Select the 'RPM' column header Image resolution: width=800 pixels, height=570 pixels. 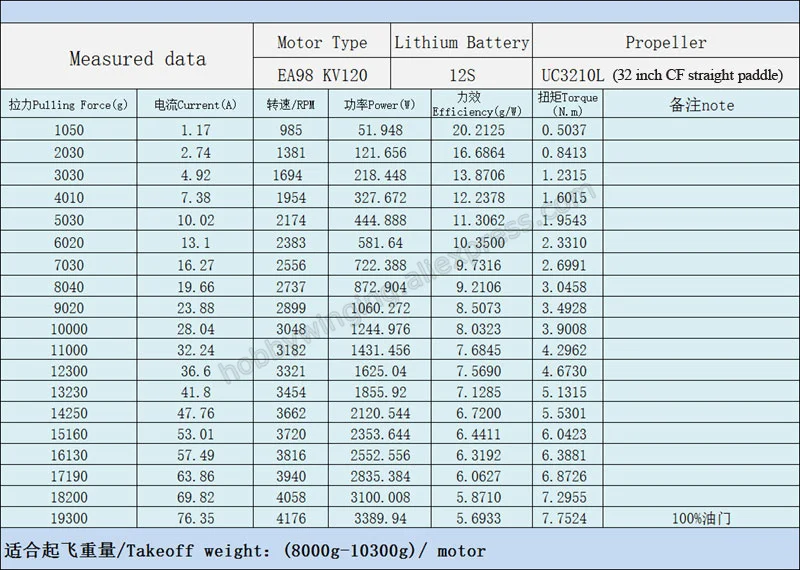pos(291,104)
